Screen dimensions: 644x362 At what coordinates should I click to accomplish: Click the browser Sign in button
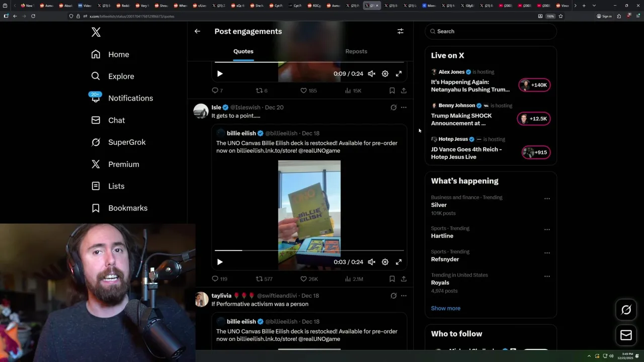[604, 16]
